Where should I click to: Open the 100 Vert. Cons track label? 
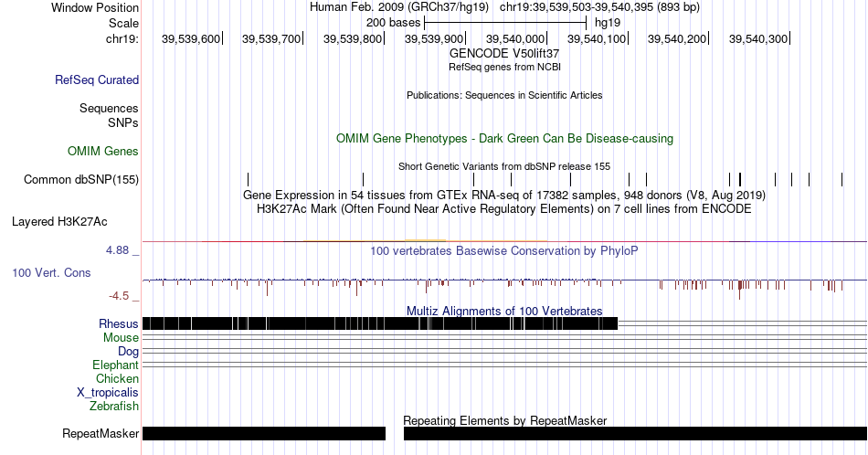pos(51,272)
